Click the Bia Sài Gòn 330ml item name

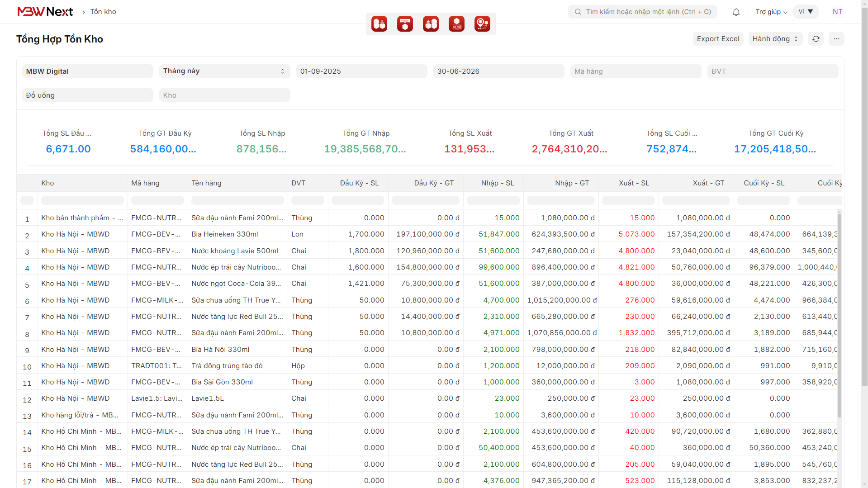tap(222, 382)
